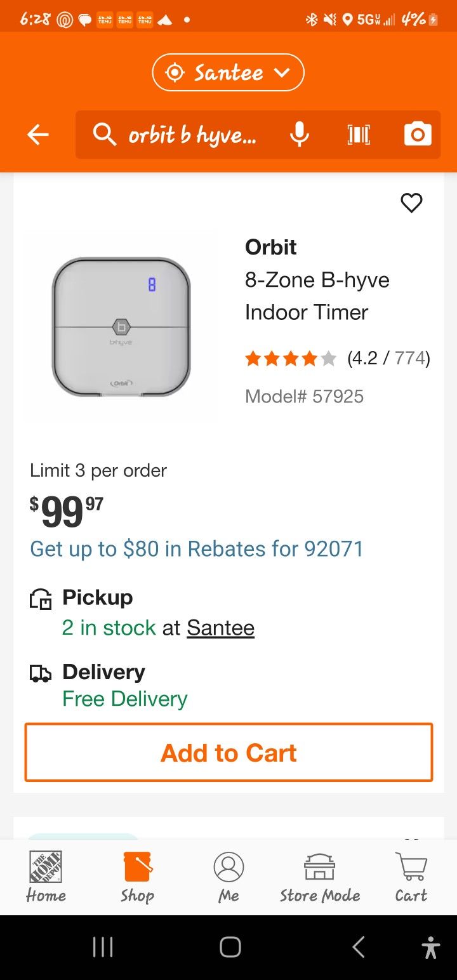Open the star rating reviews
This screenshot has width=457, height=980.
click(337, 359)
